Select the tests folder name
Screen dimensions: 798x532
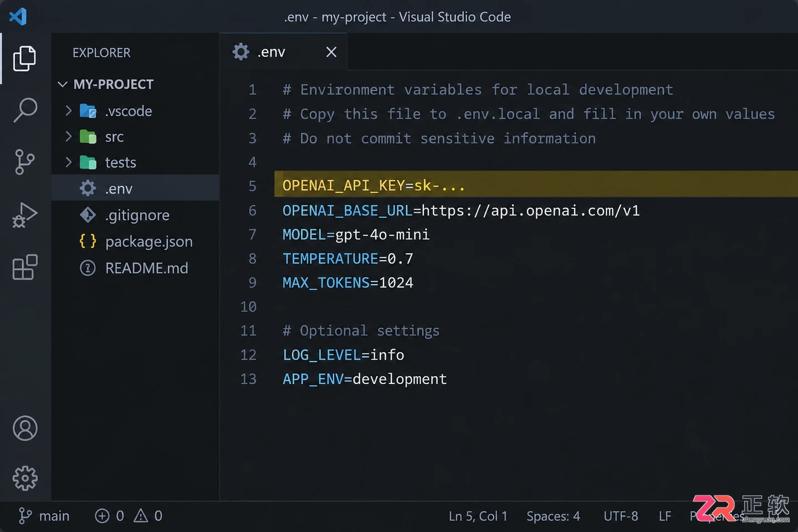tap(120, 162)
